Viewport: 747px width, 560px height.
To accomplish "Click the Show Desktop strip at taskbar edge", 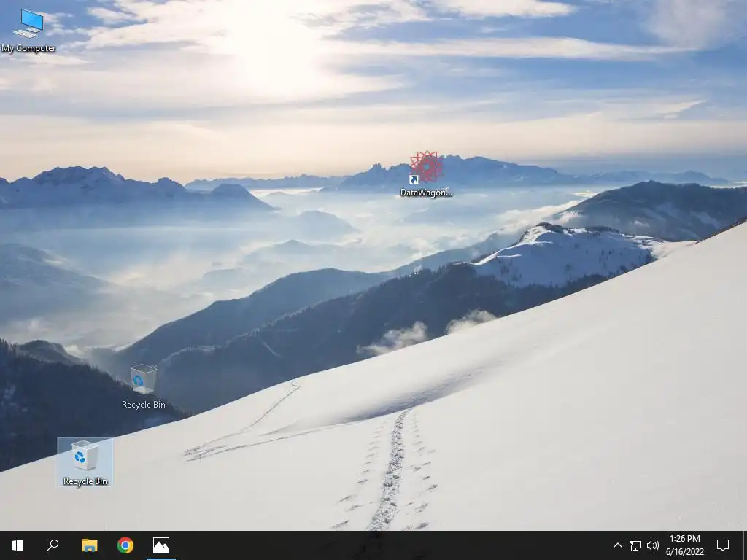I will click(745, 545).
